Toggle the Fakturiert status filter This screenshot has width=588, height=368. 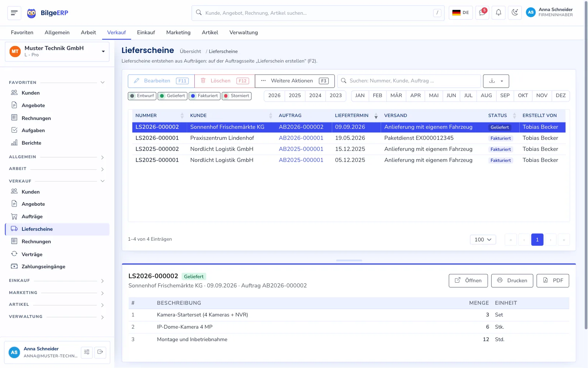click(x=204, y=96)
